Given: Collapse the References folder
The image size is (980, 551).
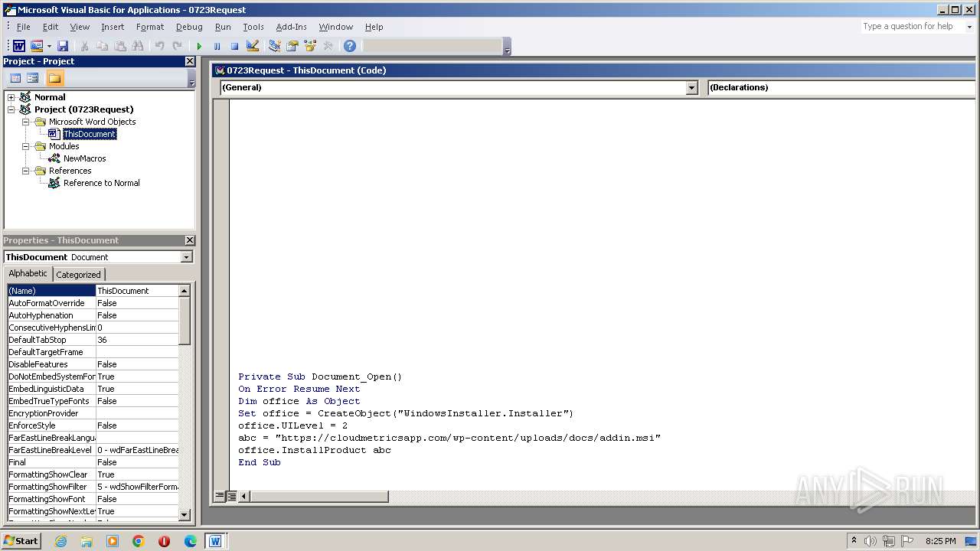Looking at the screenshot, I should click(25, 171).
